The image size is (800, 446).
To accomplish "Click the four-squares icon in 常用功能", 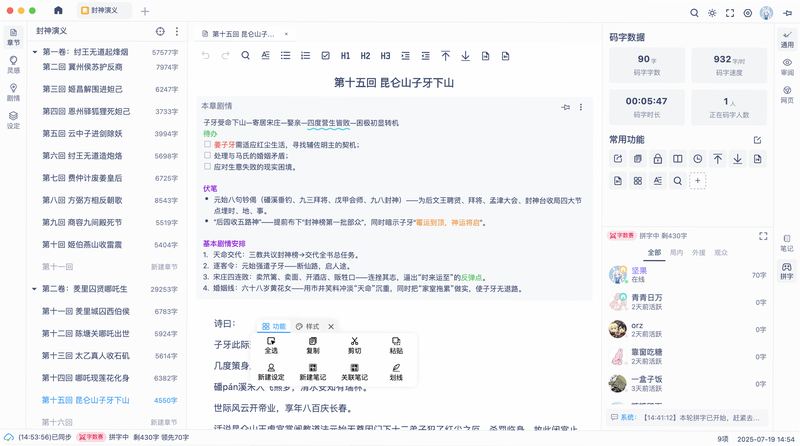I will pyautogui.click(x=638, y=181).
